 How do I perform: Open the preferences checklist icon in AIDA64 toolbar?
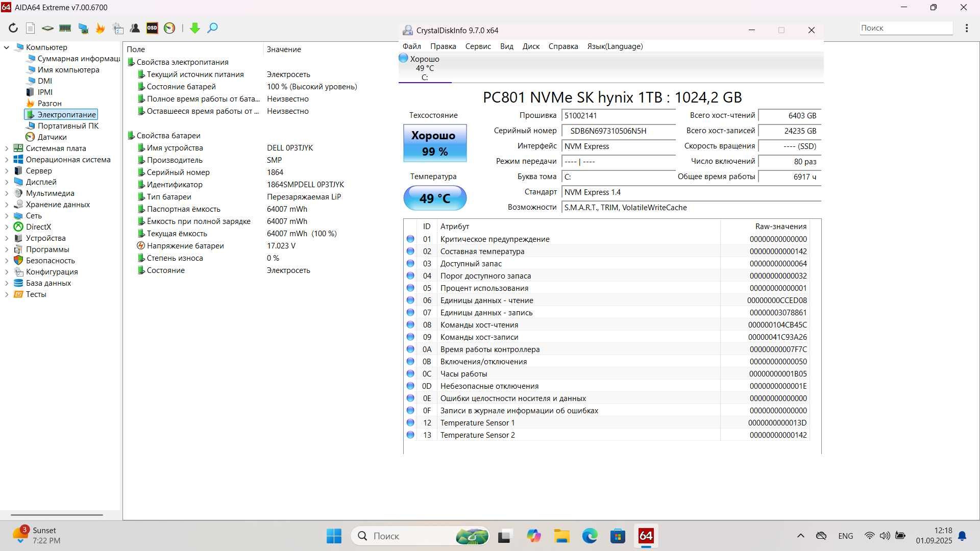point(118,28)
